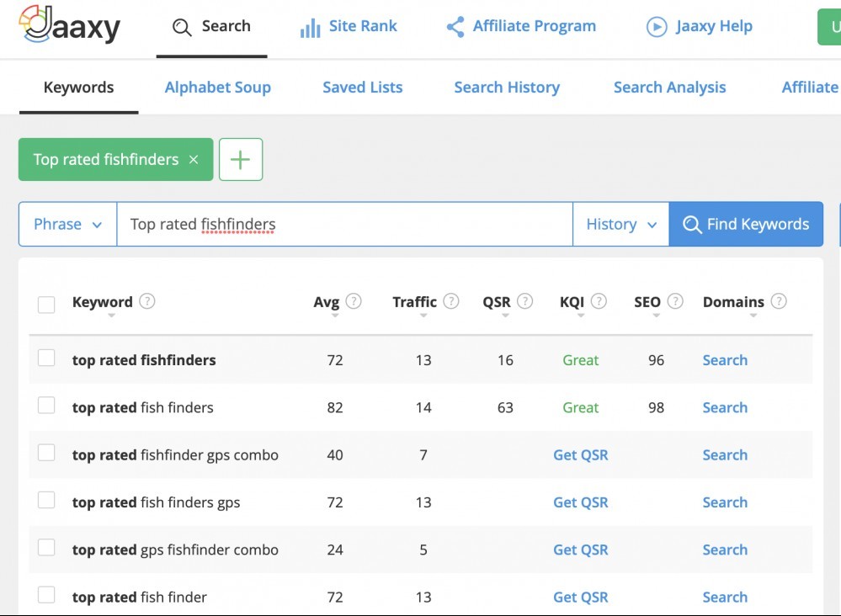Search domains for top rated fishfinders
The image size is (841, 616).
[x=725, y=360]
